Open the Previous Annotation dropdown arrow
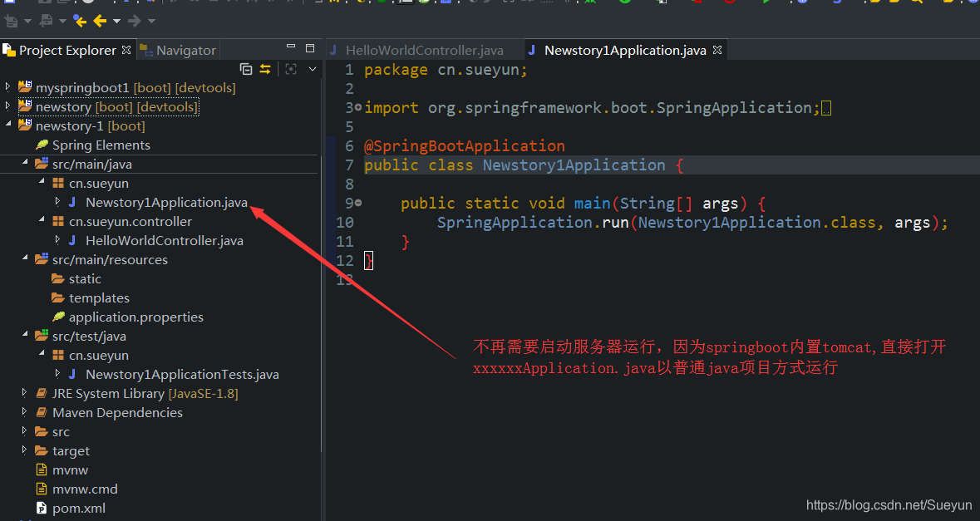 [62, 22]
